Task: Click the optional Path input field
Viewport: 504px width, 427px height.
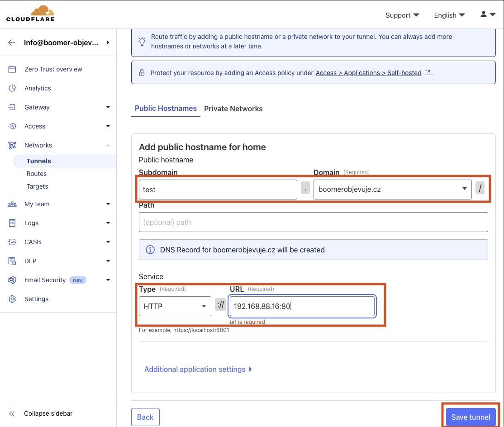Action: [x=313, y=222]
